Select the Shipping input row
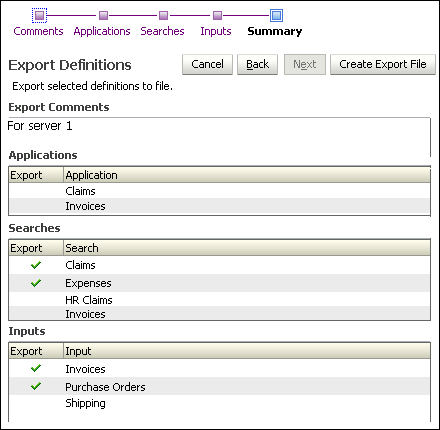The width and height of the screenshot is (440, 430). coord(219,403)
